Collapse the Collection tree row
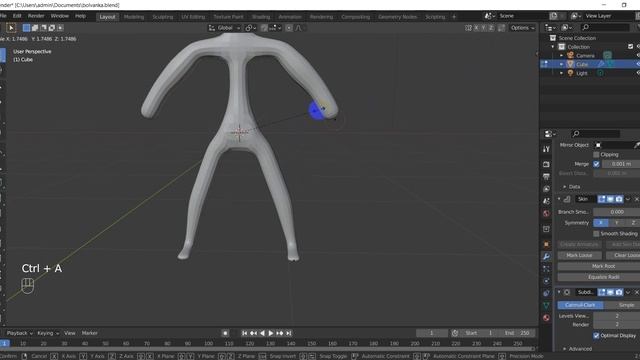The height and width of the screenshot is (360, 640). (x=553, y=47)
